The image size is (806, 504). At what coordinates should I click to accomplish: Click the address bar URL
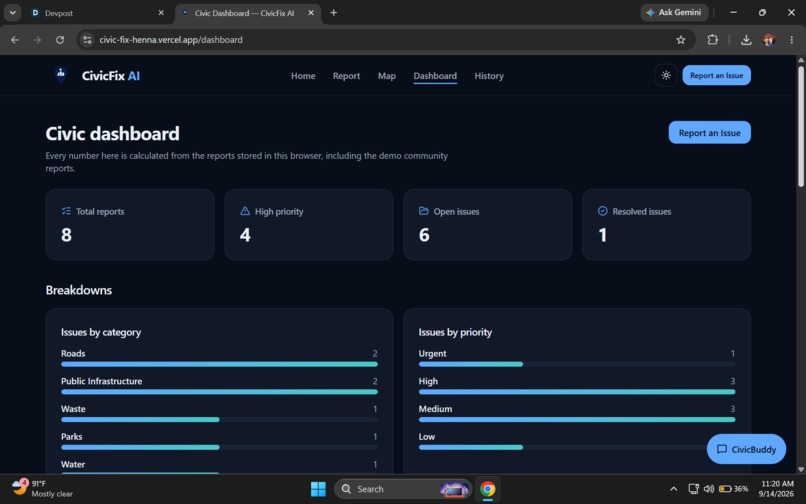coord(171,40)
